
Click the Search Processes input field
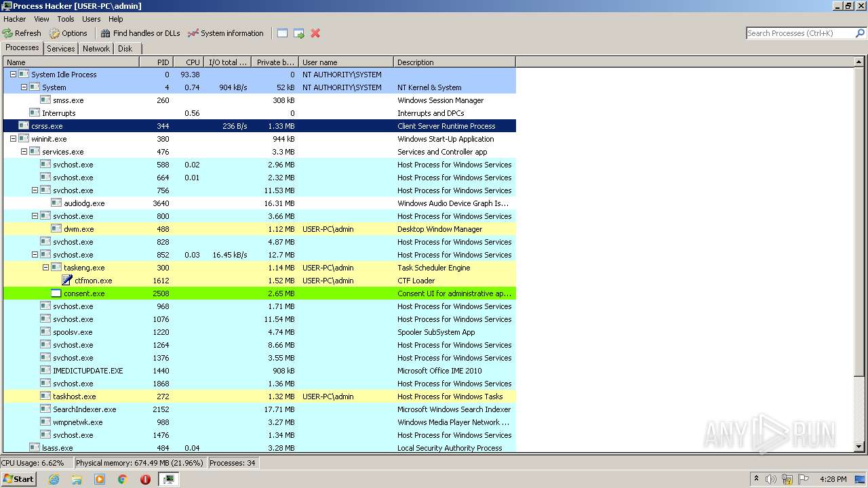tap(800, 33)
